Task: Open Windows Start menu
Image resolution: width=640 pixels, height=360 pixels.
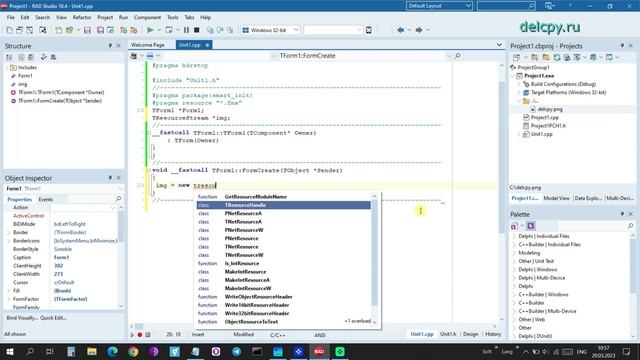Action: (9, 351)
